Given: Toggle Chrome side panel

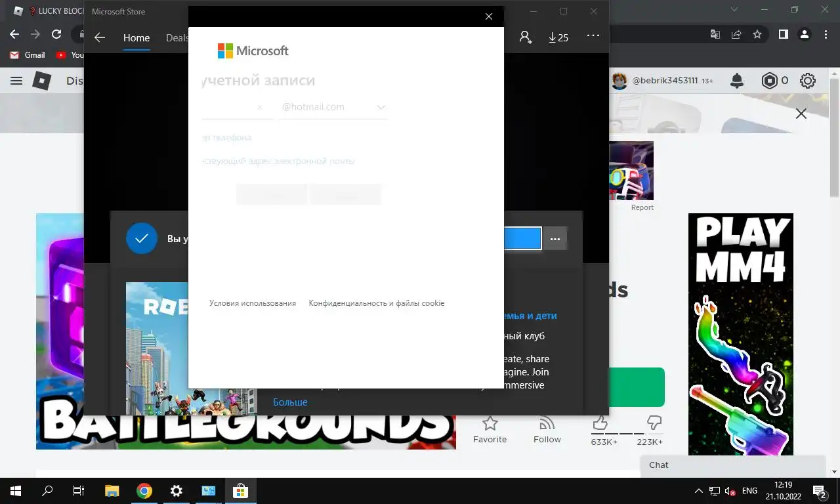Looking at the screenshot, I should (783, 34).
